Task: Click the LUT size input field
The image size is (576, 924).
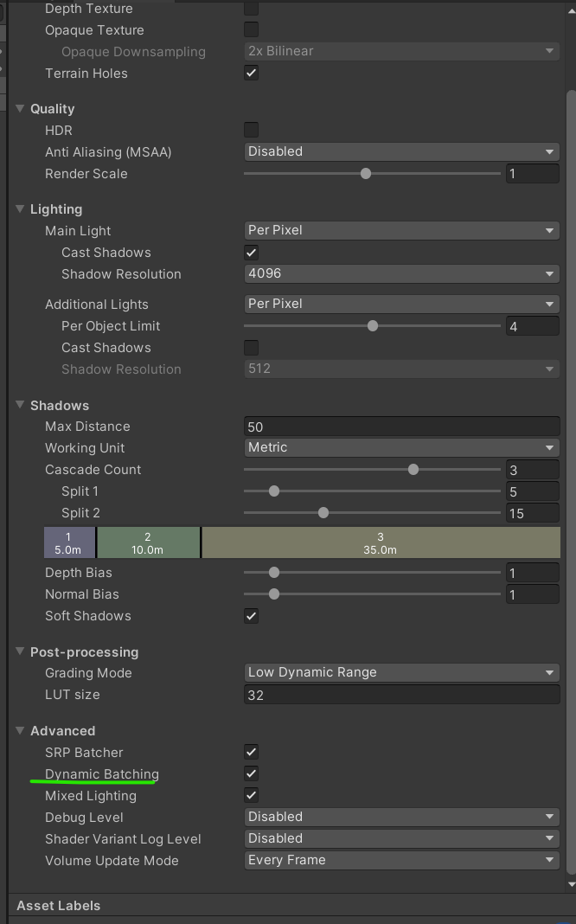Action: pos(401,695)
